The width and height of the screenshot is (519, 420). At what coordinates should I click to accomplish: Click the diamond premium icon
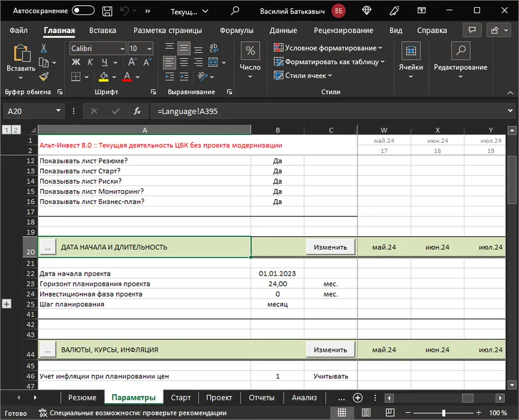(x=367, y=10)
